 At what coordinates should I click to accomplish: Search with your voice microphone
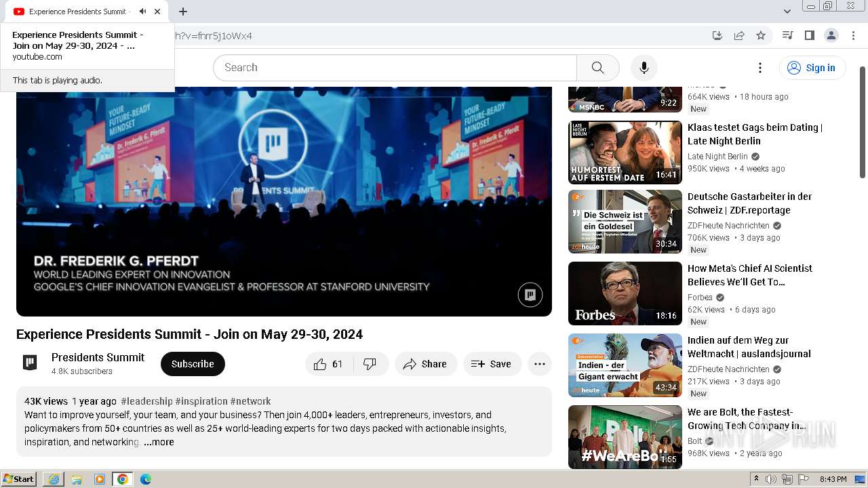click(x=644, y=68)
